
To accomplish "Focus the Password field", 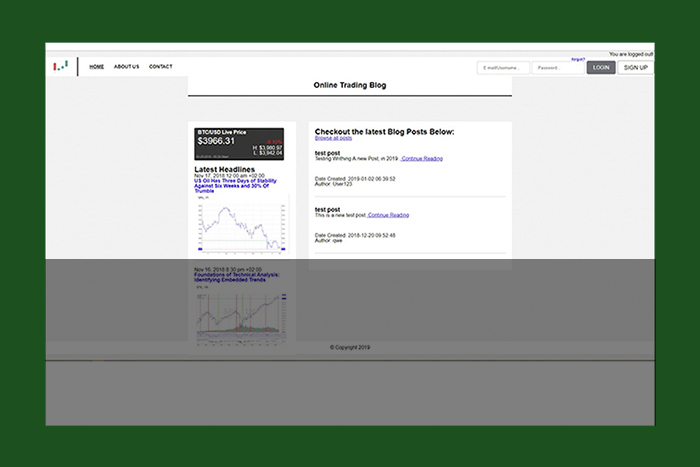I will click(x=558, y=68).
